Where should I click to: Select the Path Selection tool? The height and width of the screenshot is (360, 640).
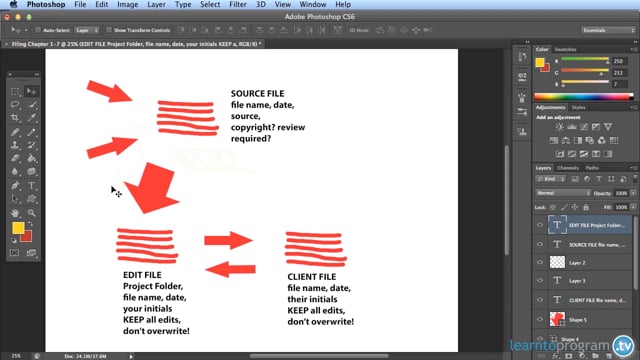pyautogui.click(x=15, y=199)
